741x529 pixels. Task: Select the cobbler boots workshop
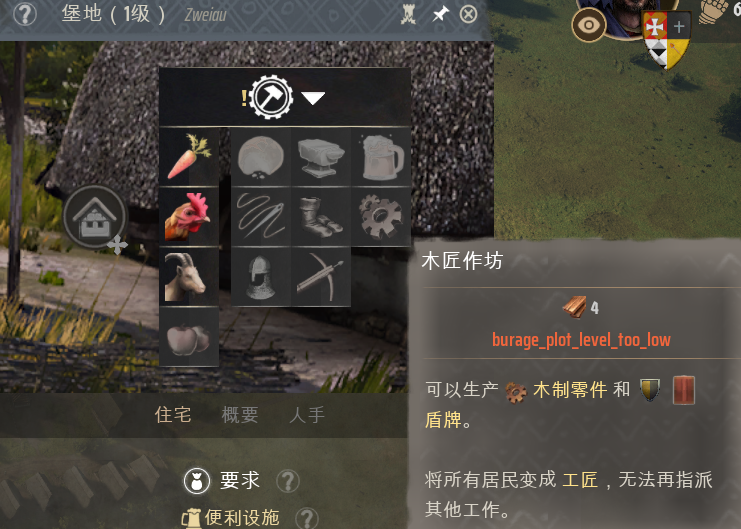click(321, 217)
